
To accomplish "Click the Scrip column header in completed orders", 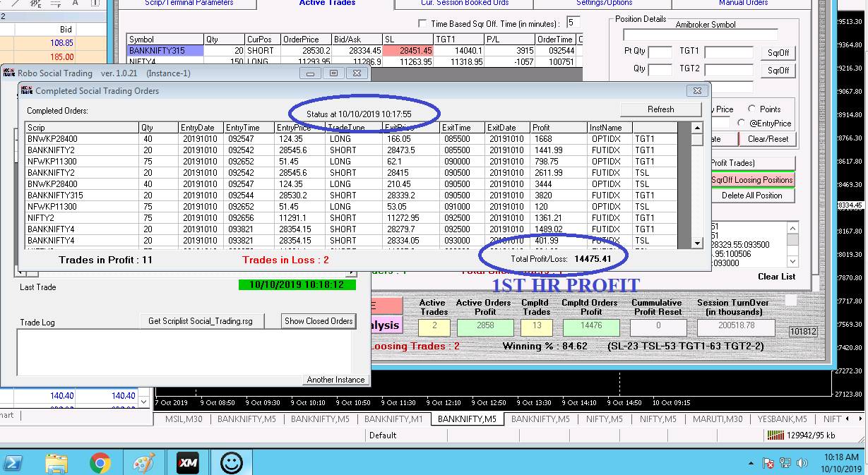I will coord(82,128).
